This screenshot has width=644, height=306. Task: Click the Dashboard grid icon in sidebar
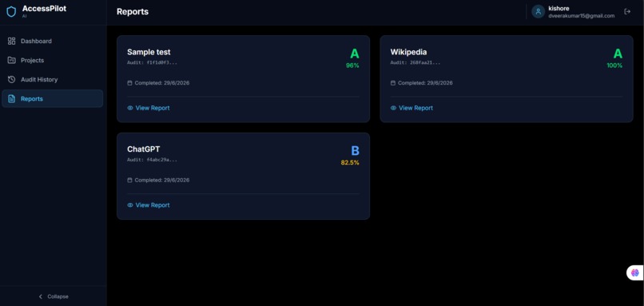click(x=11, y=41)
